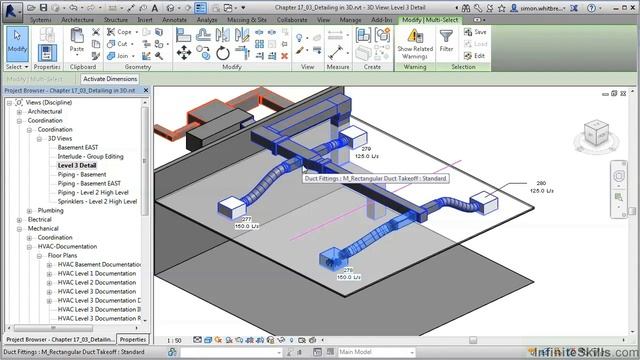Click the Steering Wheels navigation icon
This screenshot has height=360, width=640.
click(619, 176)
